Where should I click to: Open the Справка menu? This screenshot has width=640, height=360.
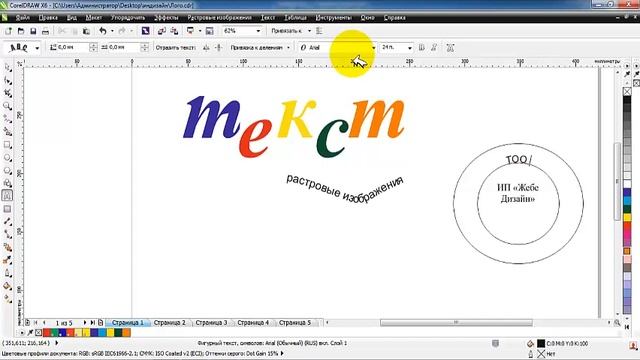pos(394,18)
